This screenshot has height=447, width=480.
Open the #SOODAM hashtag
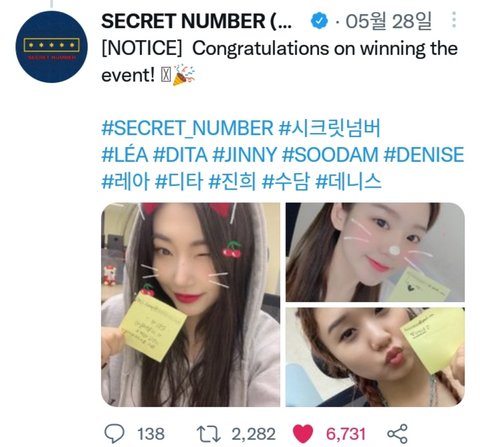330,155
